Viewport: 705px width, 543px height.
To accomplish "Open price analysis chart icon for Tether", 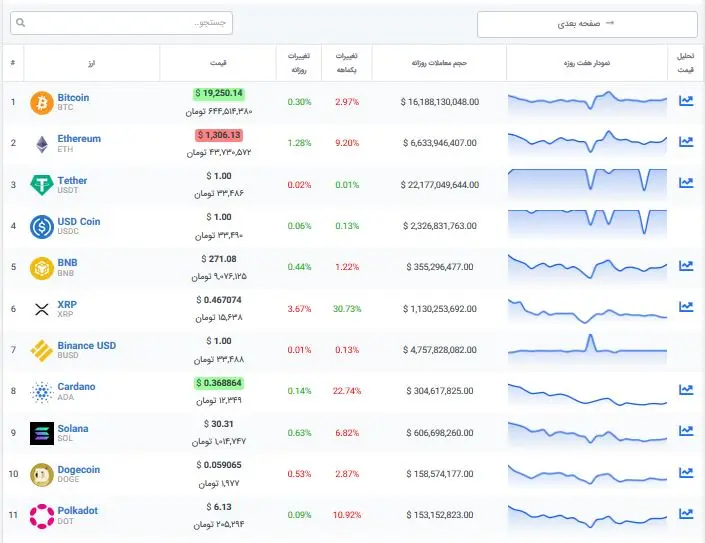I will click(686, 182).
